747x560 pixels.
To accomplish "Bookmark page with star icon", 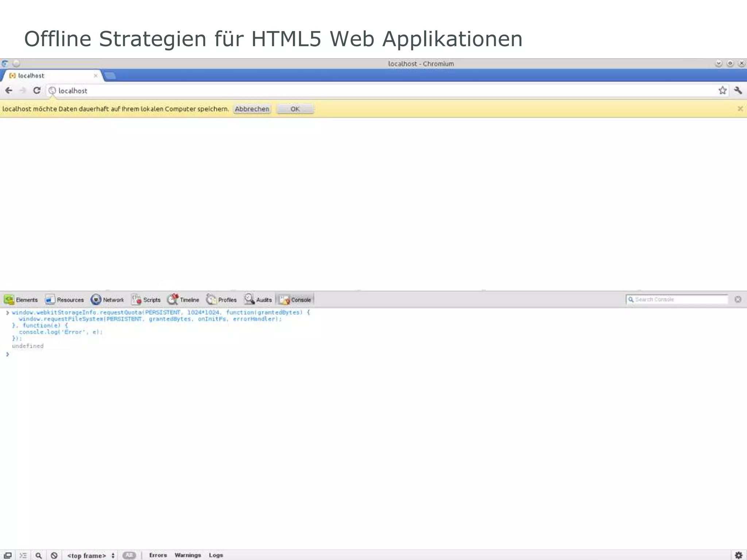I will pos(722,90).
